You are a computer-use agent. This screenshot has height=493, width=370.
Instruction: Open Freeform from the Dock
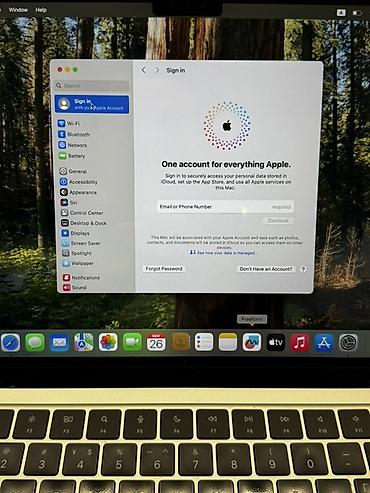252,342
